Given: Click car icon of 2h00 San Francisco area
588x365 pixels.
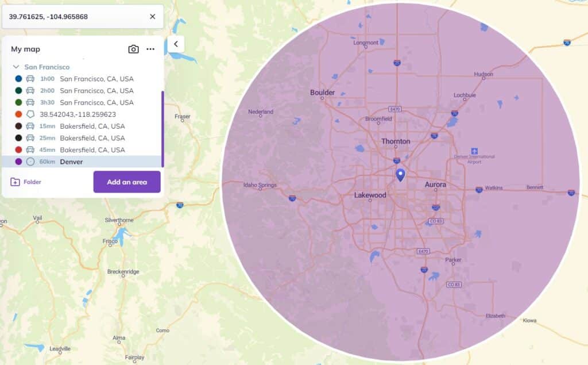Looking at the screenshot, I should click(x=30, y=91).
